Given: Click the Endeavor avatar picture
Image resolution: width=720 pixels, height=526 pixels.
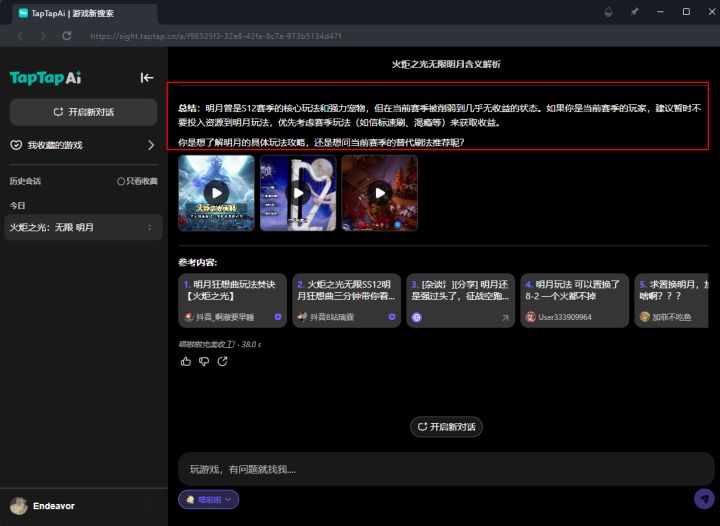Looking at the screenshot, I should [19, 506].
